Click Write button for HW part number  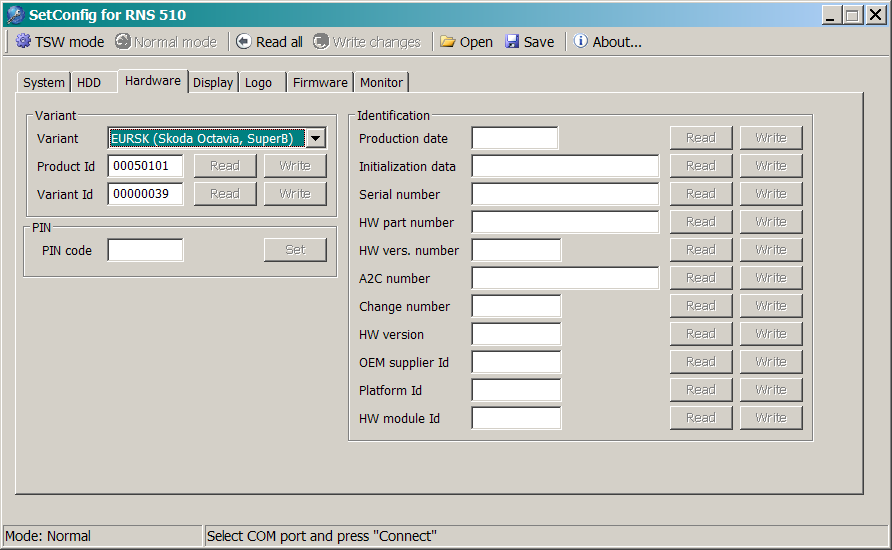pos(771,222)
